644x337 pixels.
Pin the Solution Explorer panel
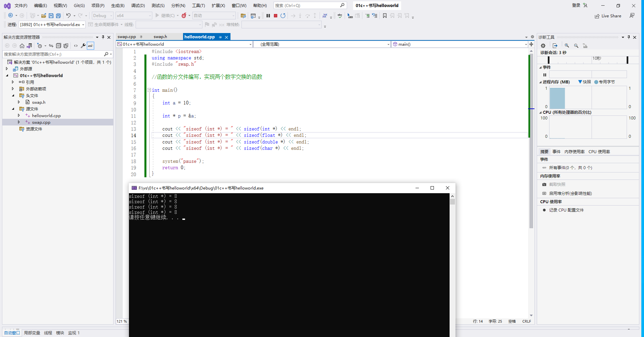pos(103,37)
